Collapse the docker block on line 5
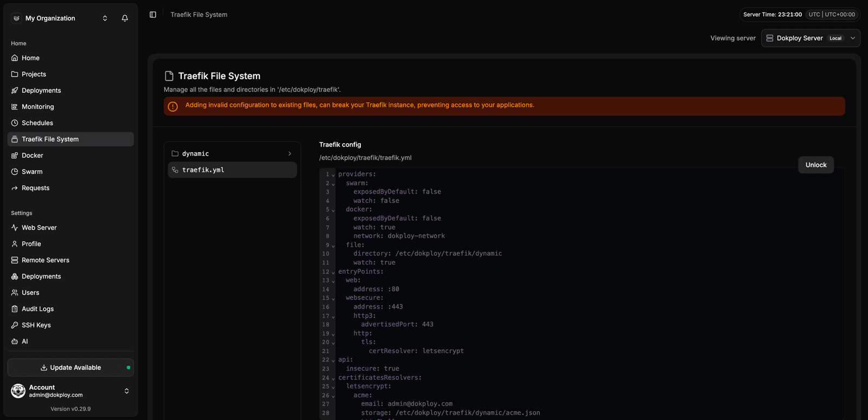This screenshot has width=868, height=420. pyautogui.click(x=333, y=210)
